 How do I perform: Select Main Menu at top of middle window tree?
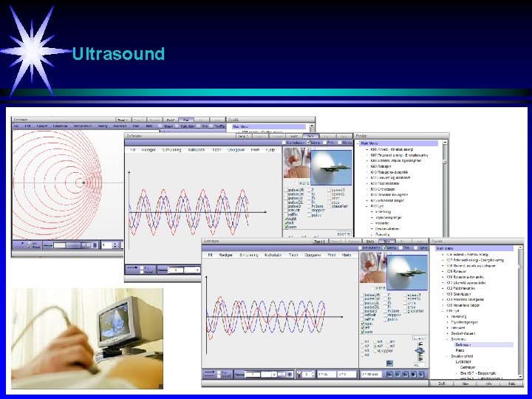click(399, 143)
